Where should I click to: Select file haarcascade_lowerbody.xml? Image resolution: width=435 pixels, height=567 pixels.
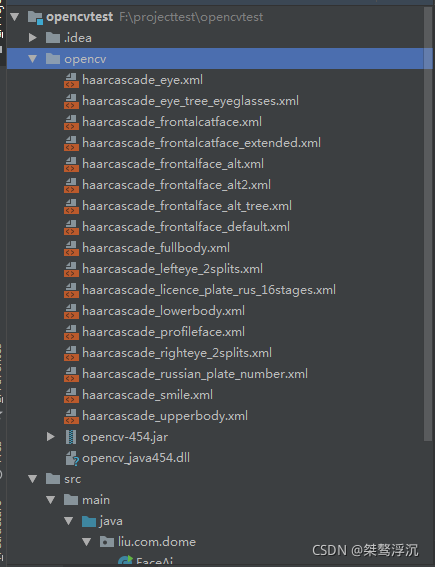click(x=163, y=311)
